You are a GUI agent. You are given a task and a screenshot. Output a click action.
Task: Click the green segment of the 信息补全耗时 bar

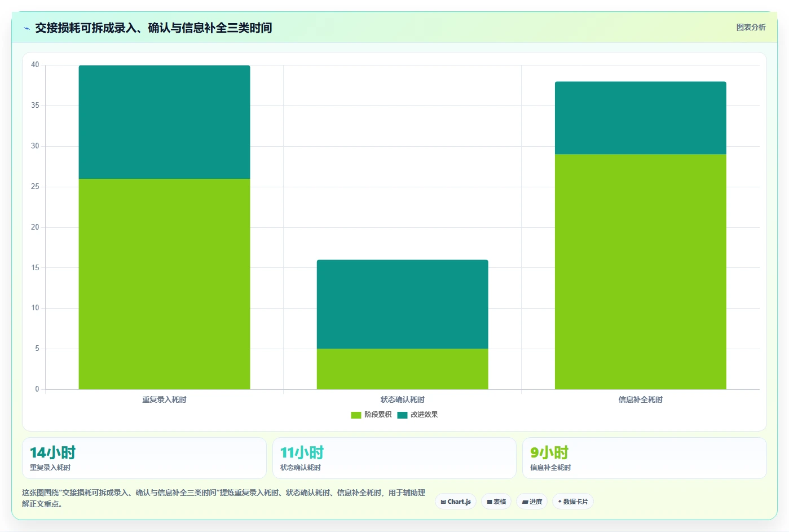pos(640,272)
